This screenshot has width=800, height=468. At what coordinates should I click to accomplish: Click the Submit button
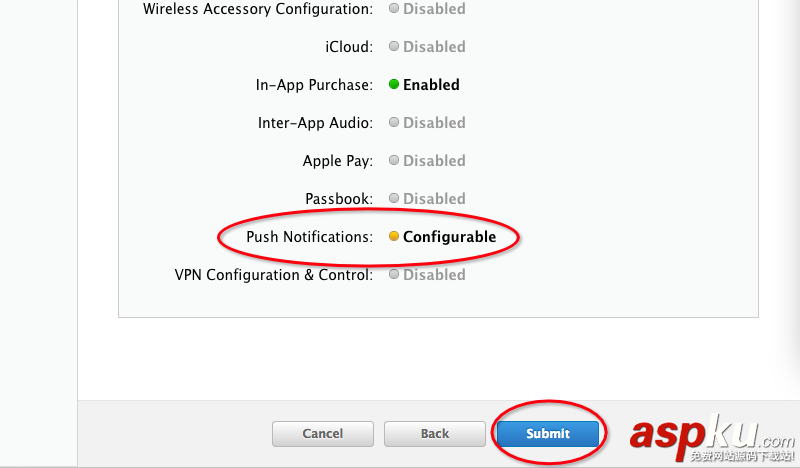click(548, 434)
